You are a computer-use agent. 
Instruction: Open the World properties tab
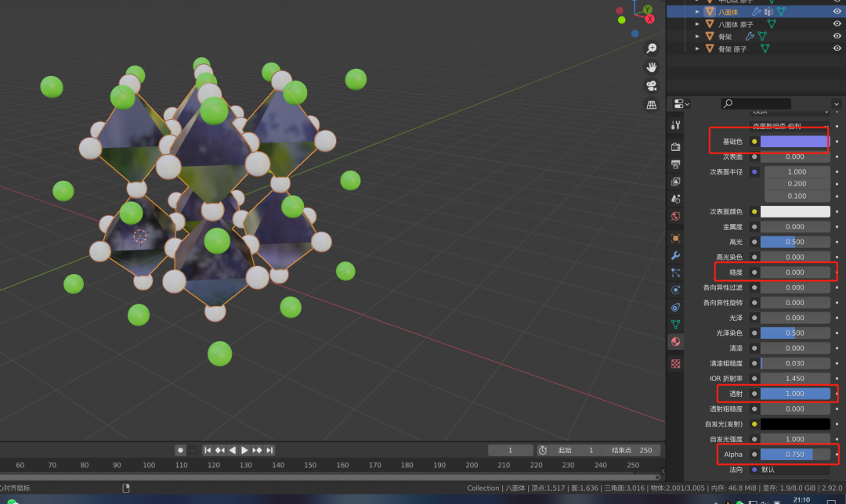pyautogui.click(x=675, y=216)
